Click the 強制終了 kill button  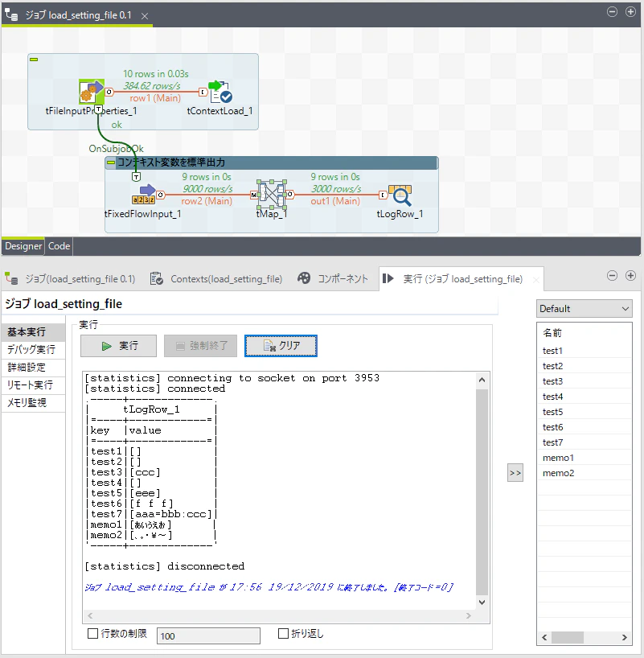point(200,346)
